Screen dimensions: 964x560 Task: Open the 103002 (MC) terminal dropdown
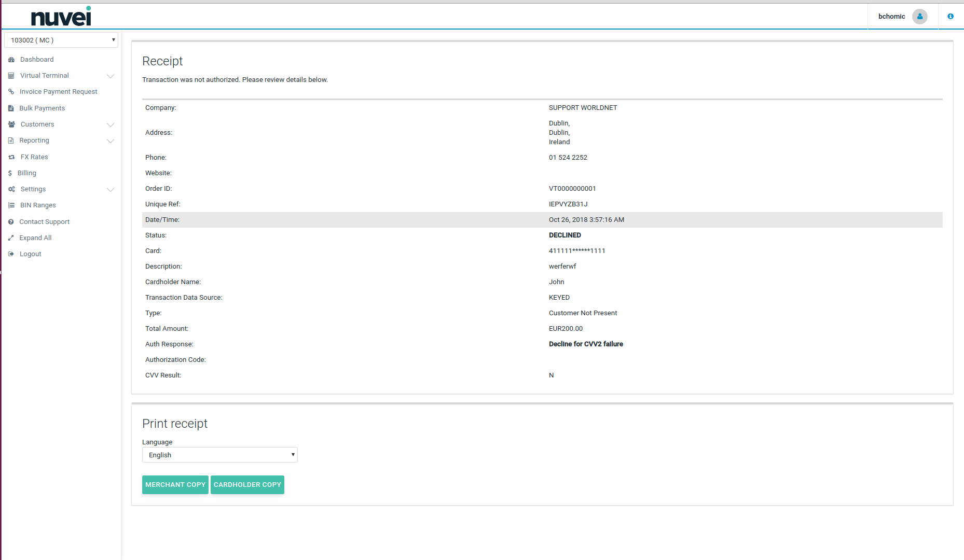click(x=61, y=40)
